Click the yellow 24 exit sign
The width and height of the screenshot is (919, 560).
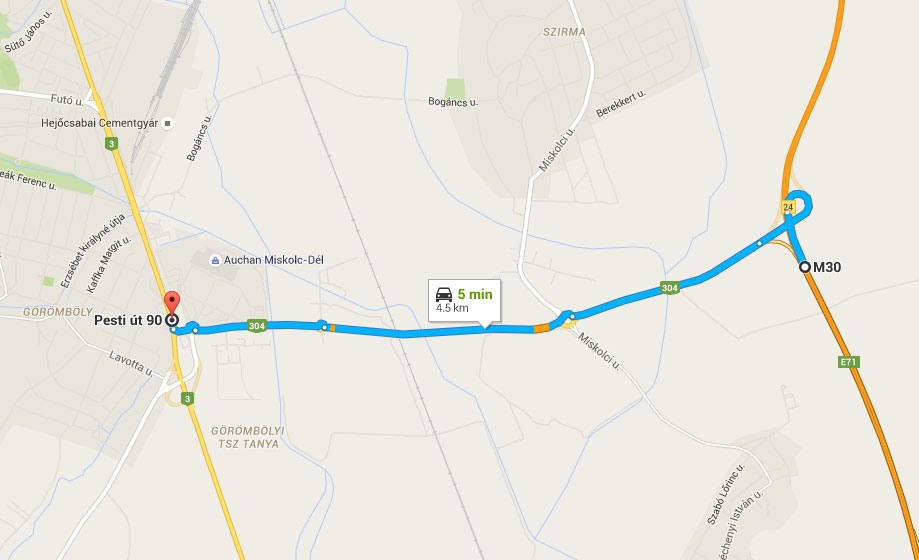pos(788,207)
